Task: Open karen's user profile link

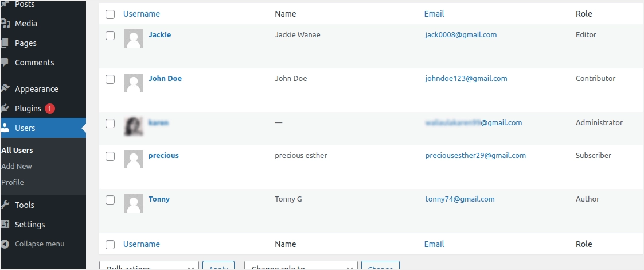Action: click(x=158, y=123)
